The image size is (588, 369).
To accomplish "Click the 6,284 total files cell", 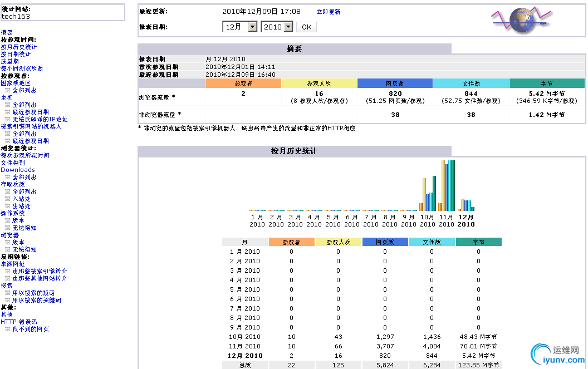I will click(x=432, y=365).
